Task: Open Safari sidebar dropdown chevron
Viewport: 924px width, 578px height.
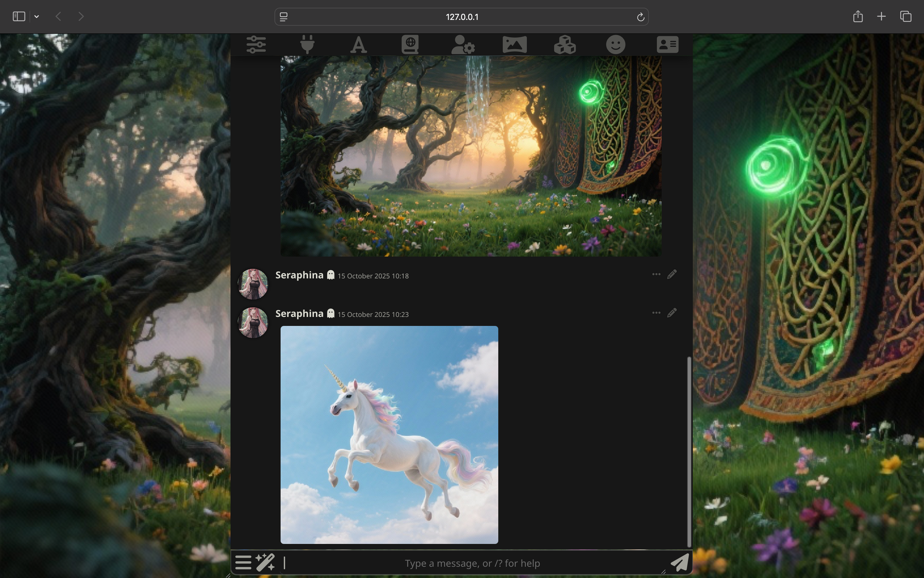Action: point(36,17)
